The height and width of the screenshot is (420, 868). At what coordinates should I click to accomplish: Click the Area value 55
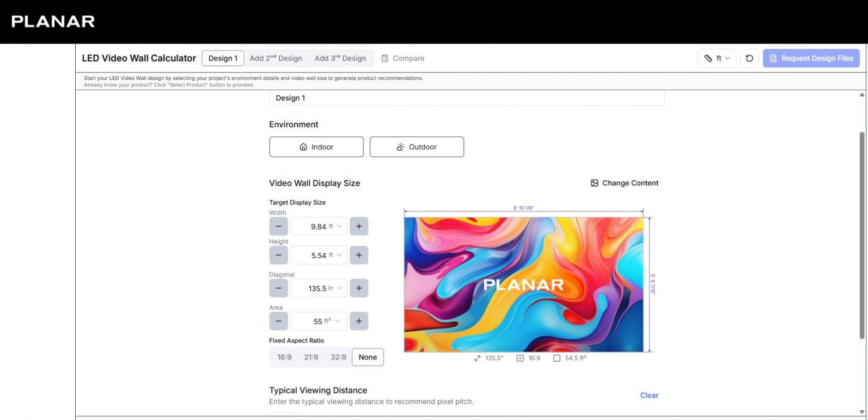pos(318,322)
